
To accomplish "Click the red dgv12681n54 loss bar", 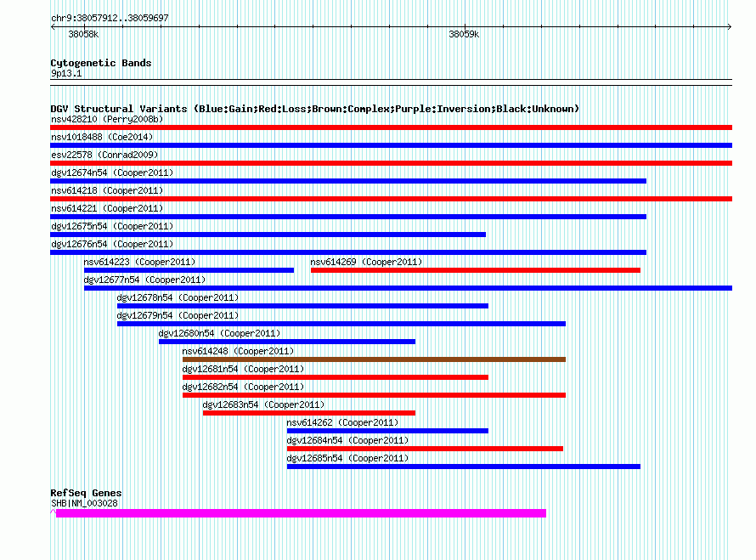I will pos(335,377).
